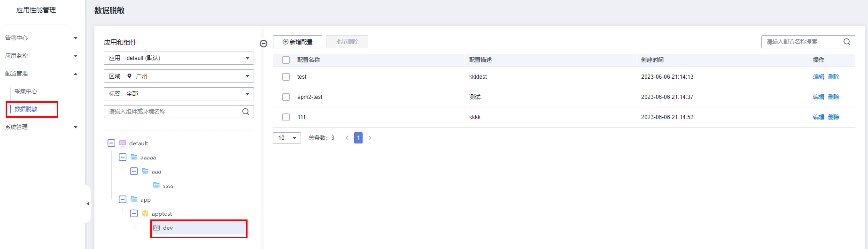Select all rows with header checkbox
The height and width of the screenshot is (249, 868).
pyautogui.click(x=286, y=60)
